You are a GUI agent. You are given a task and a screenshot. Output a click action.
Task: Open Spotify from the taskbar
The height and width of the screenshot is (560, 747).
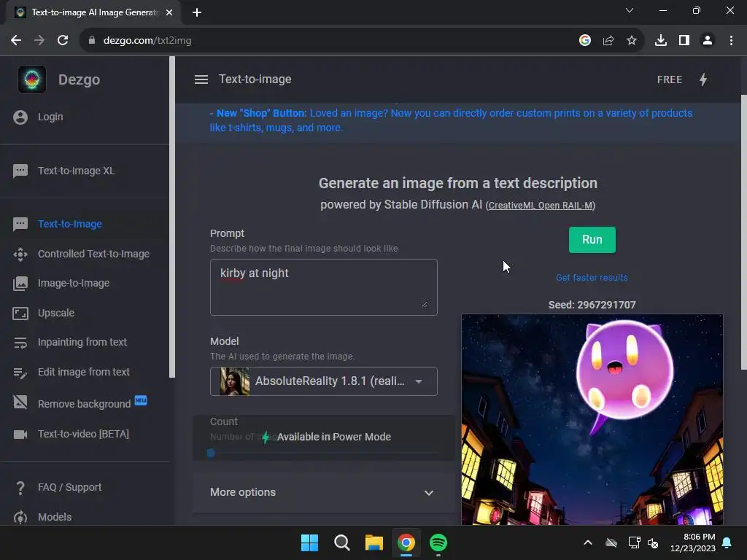(438, 542)
